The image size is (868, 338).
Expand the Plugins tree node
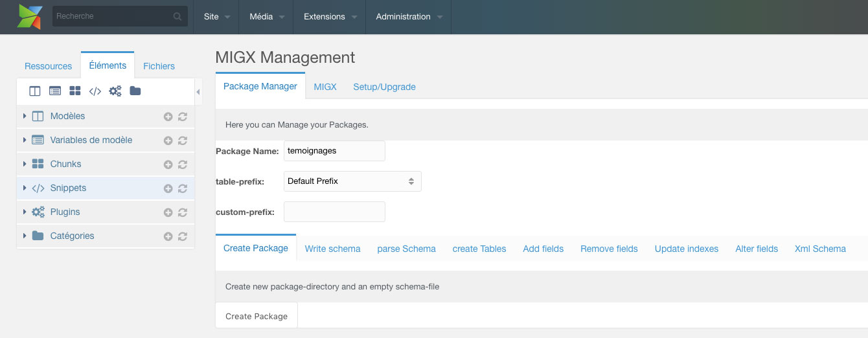[x=25, y=212]
